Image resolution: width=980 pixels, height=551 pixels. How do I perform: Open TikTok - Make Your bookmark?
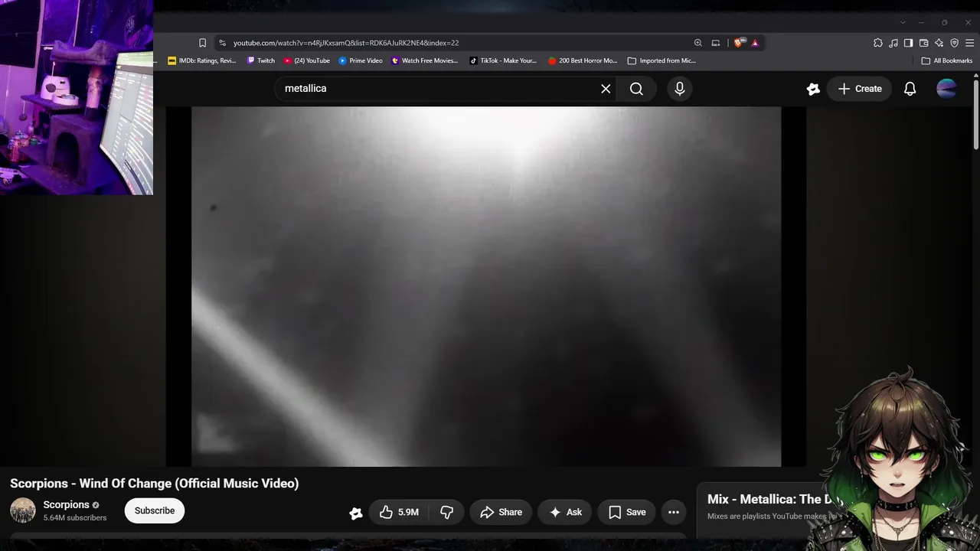pos(503,60)
